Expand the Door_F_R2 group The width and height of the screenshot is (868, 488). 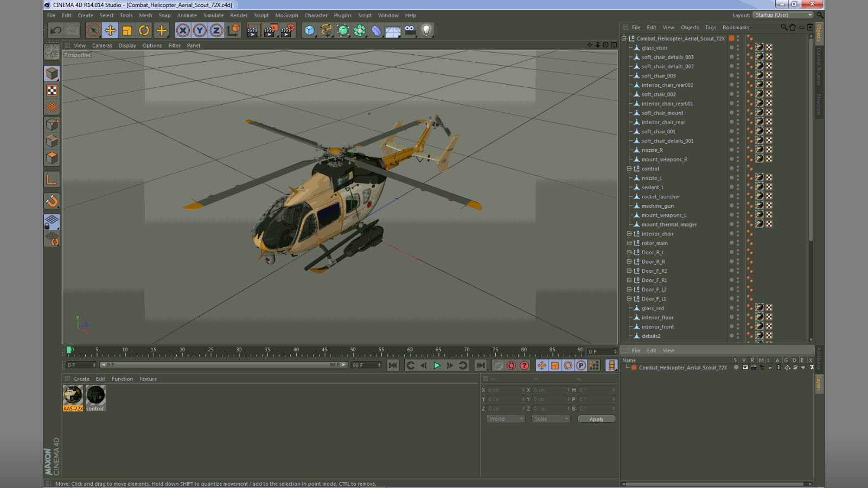tap(629, 271)
